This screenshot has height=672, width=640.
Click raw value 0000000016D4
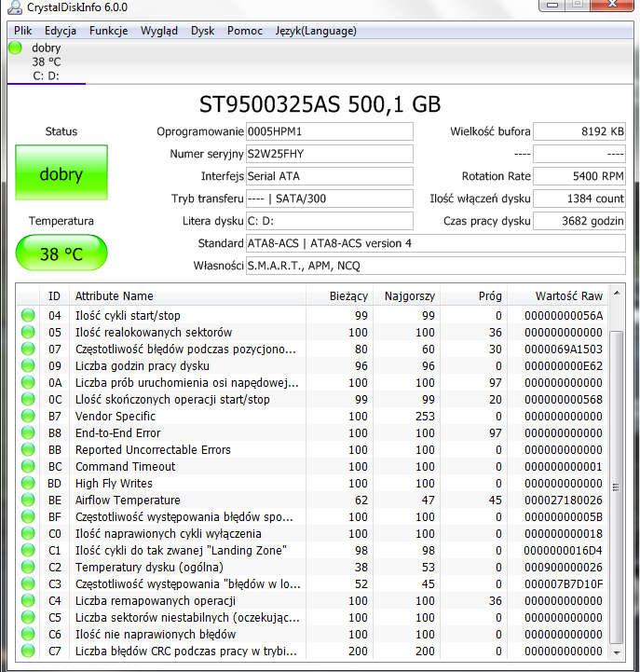tap(564, 550)
